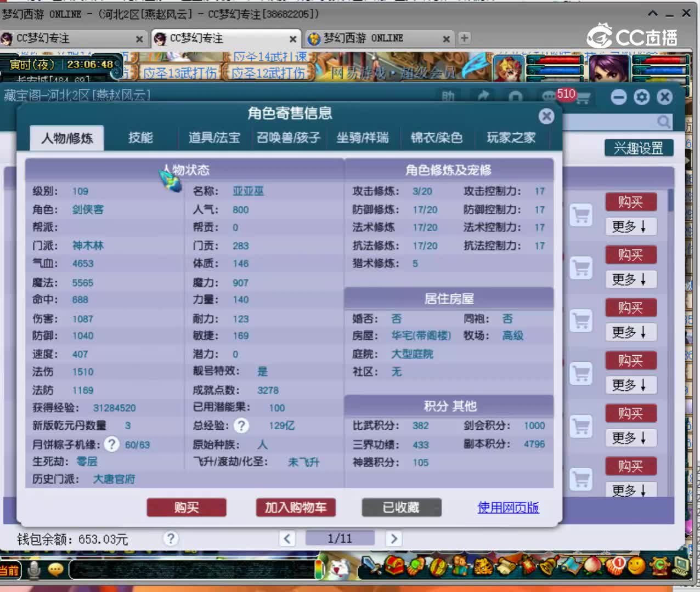Screen dimensions: 700x592
Task: Click the microphone voice icon
Action: tap(34, 570)
